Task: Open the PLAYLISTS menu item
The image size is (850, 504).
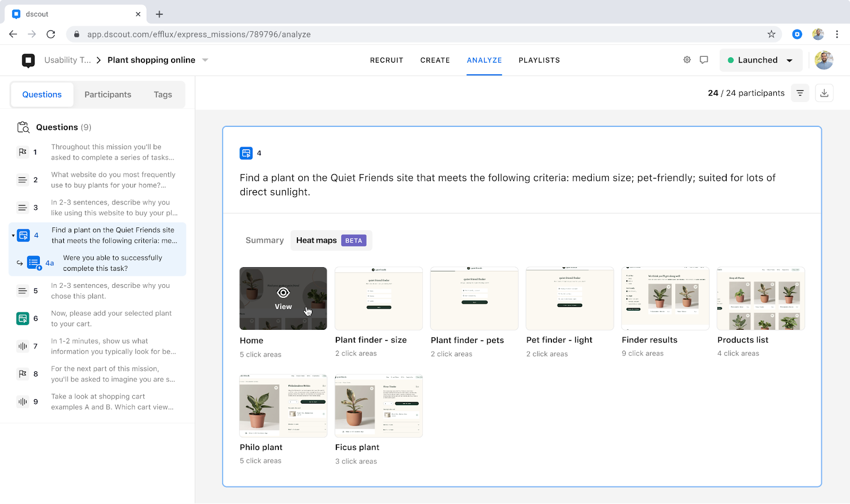Action: (539, 60)
